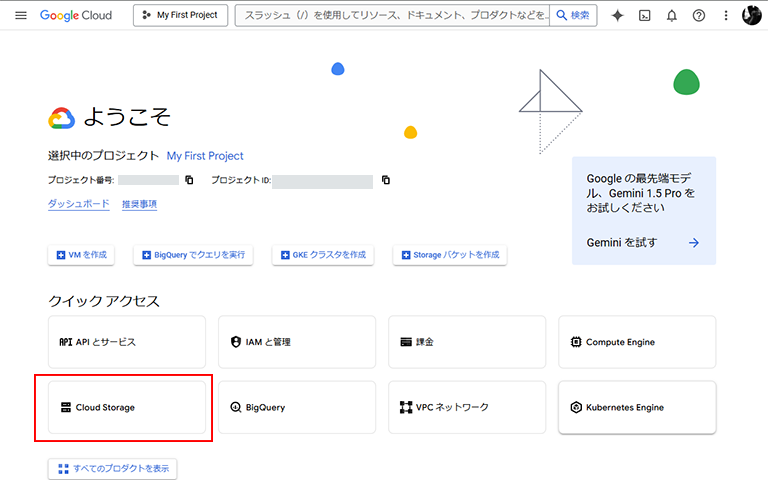Click the API icon in API とサービス card
Screen dimensions: 768x480
click(x=66, y=342)
